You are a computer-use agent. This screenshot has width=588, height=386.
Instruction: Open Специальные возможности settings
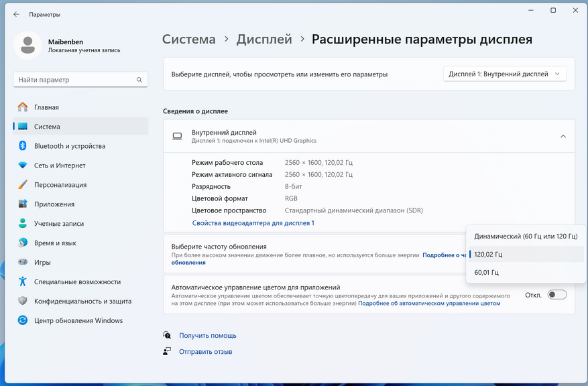(x=80, y=282)
